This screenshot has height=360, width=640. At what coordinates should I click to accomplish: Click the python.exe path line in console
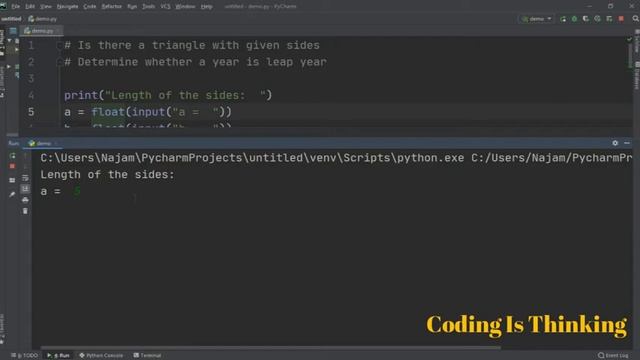pyautogui.click(x=336, y=158)
